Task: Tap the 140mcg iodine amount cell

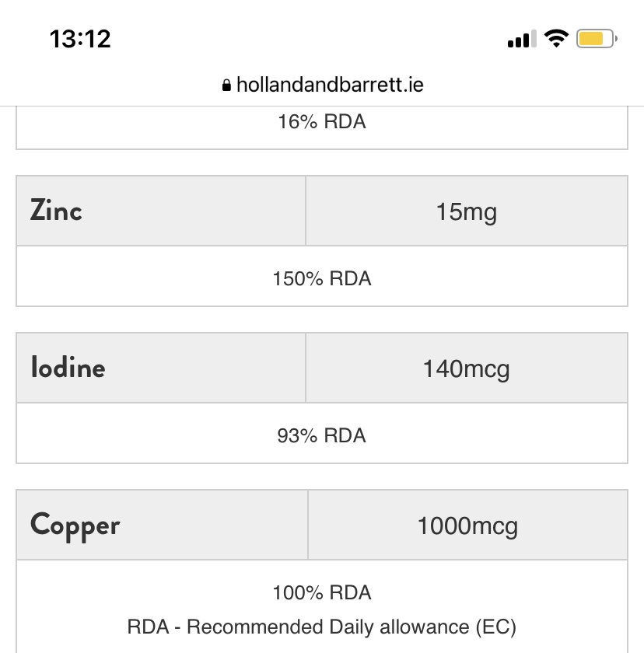Action: (466, 368)
